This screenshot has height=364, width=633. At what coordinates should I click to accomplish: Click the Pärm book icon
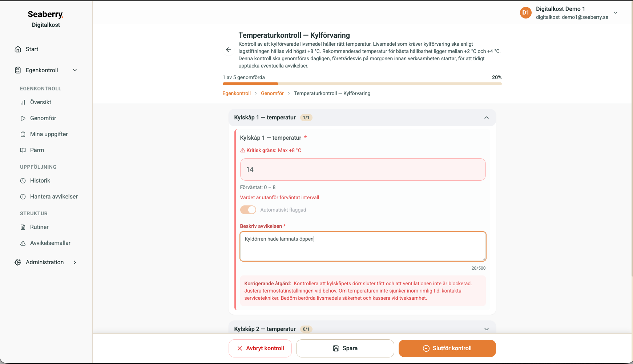pyautogui.click(x=23, y=150)
